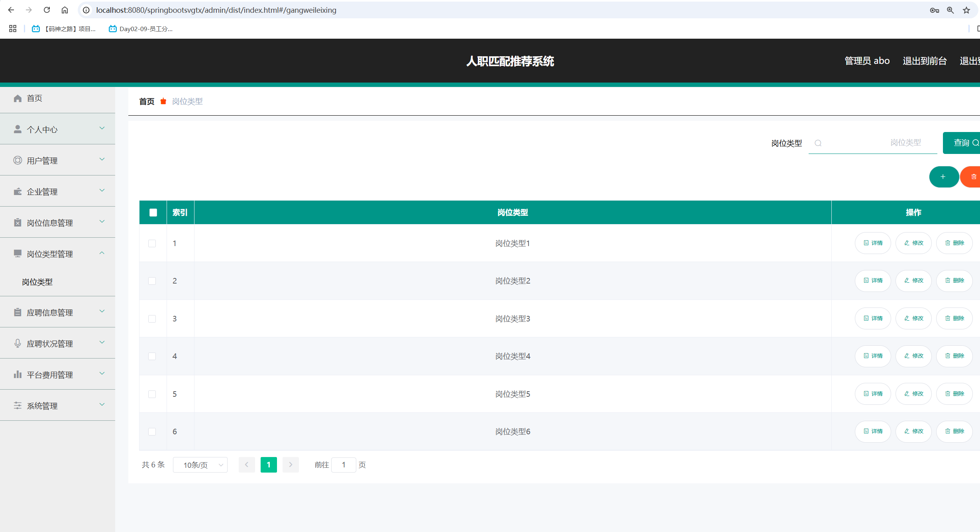View site info icon in address bar
This screenshot has width=980, height=532.
(x=86, y=10)
